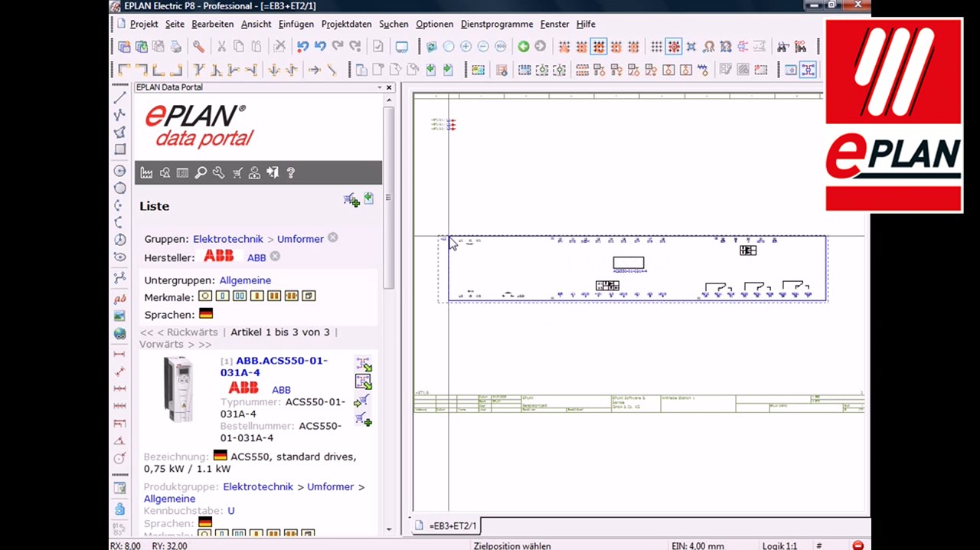Click the green import icon beside Liste

pyautogui.click(x=368, y=198)
